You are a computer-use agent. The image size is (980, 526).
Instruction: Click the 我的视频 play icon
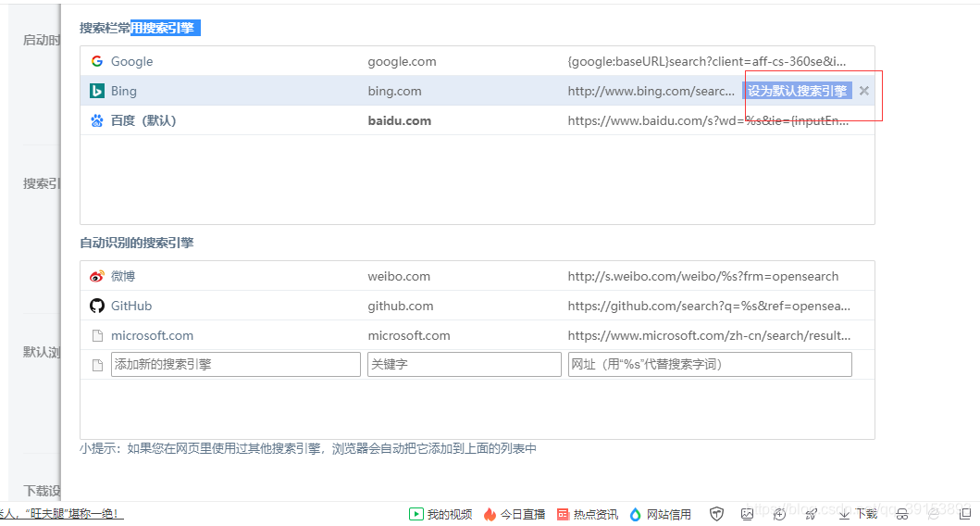[x=416, y=514]
